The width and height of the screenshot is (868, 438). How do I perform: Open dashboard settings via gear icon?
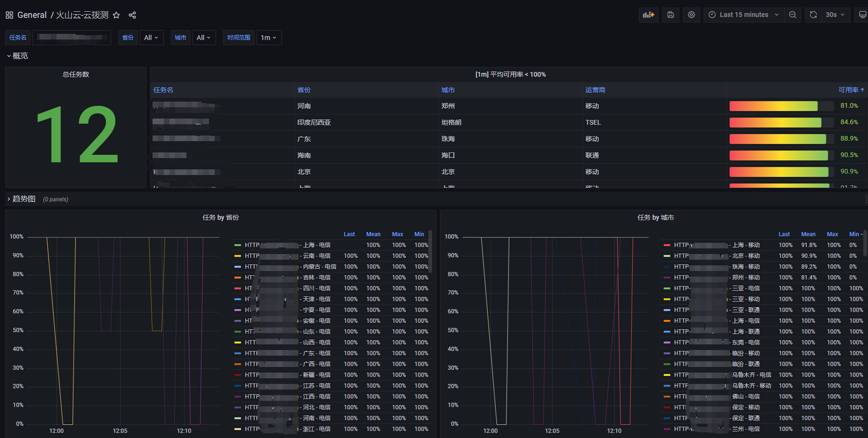pos(691,15)
